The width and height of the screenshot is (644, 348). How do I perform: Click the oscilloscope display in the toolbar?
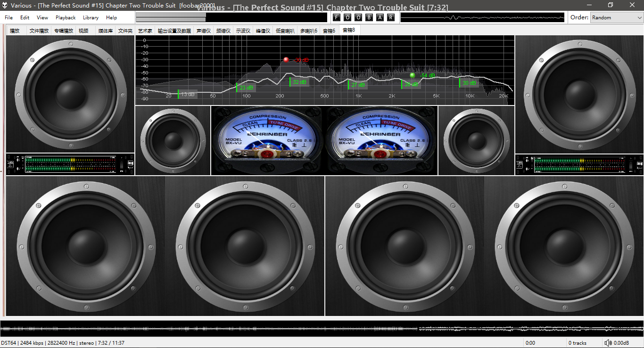click(x=482, y=17)
